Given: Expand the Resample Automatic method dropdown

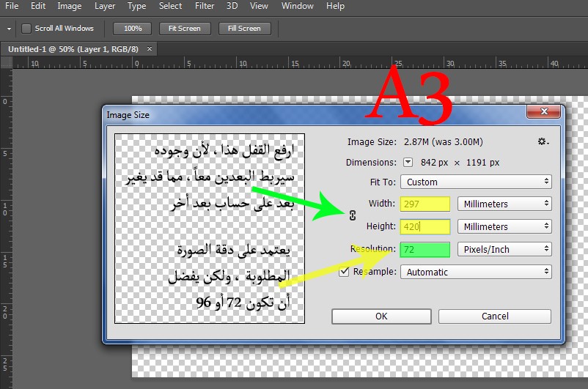Looking at the screenshot, I should tap(475, 272).
